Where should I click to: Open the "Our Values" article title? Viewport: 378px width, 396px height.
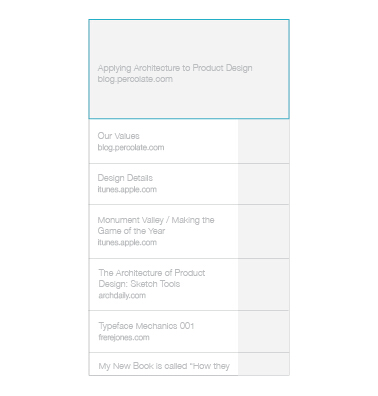pos(118,136)
